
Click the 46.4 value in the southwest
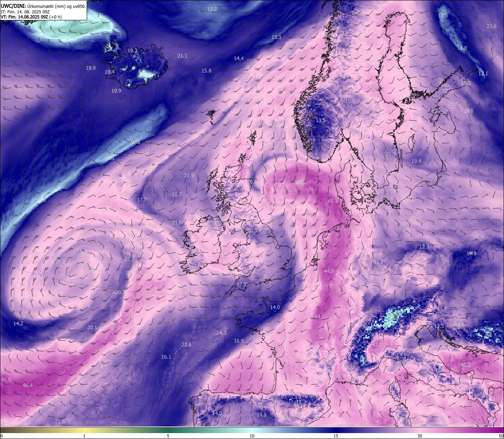[x=28, y=385]
